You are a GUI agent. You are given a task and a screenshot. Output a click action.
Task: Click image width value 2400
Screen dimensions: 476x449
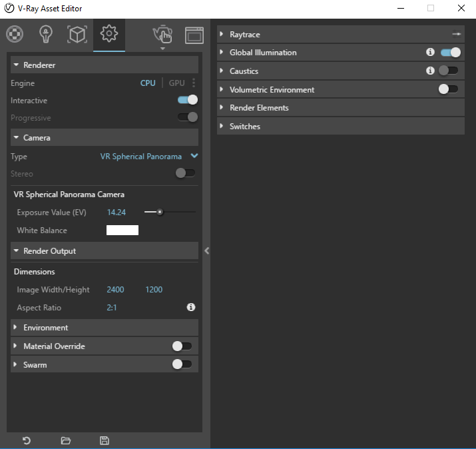(x=115, y=290)
